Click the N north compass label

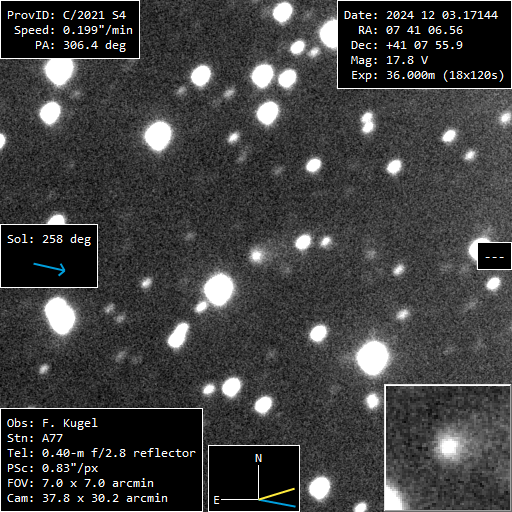click(x=258, y=458)
